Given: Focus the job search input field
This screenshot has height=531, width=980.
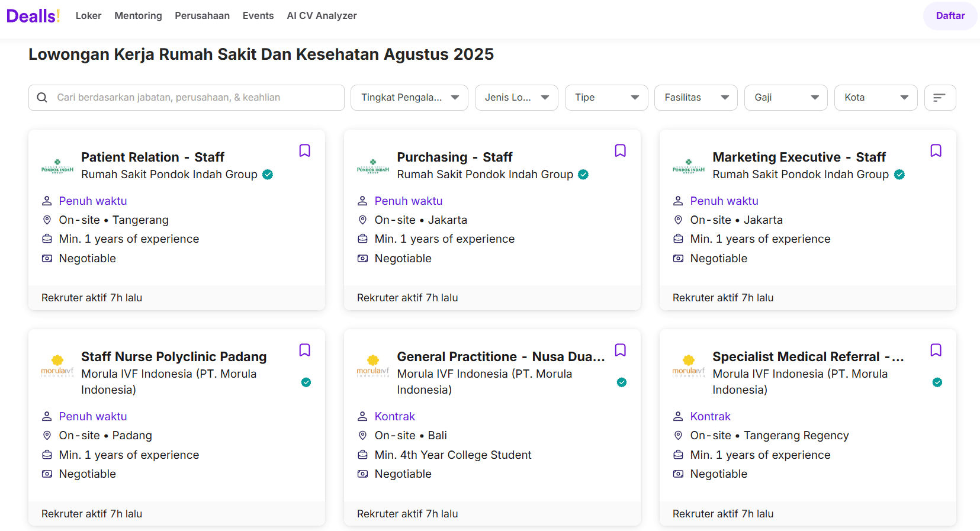Looking at the screenshot, I should point(187,98).
